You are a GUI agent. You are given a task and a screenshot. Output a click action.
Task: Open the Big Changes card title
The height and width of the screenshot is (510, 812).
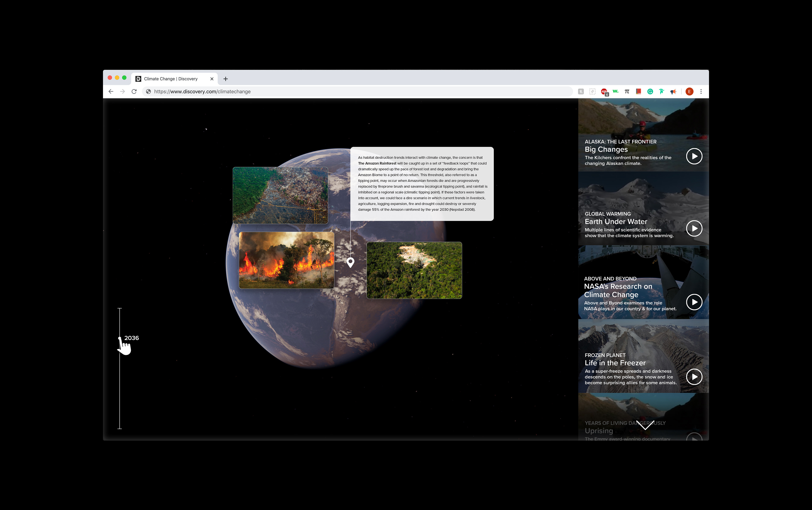click(x=606, y=149)
